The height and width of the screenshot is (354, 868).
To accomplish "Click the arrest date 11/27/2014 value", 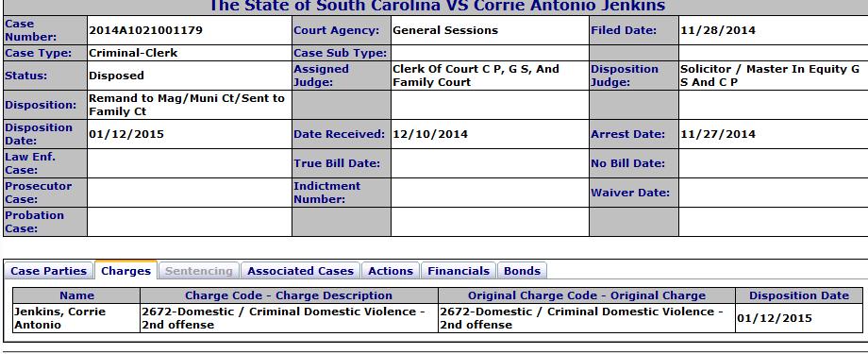I will [x=718, y=134].
